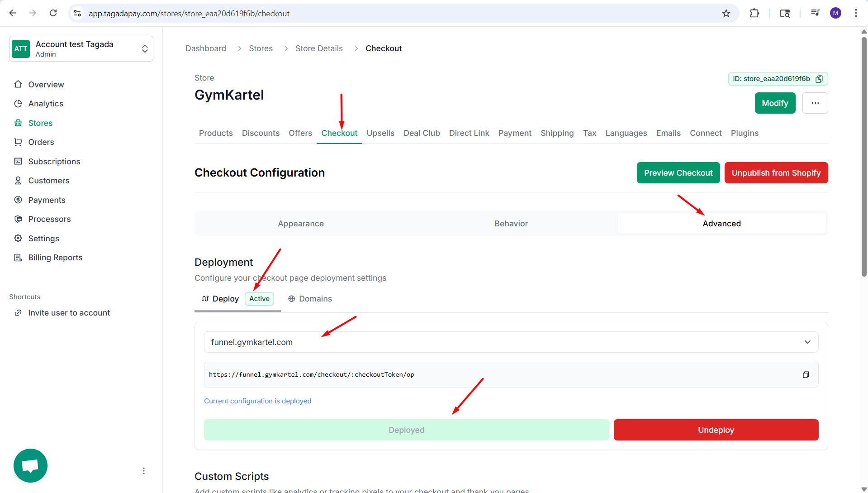Select the Deploy sub-tab
Viewport: 868px width, 493px height.
pyautogui.click(x=237, y=299)
